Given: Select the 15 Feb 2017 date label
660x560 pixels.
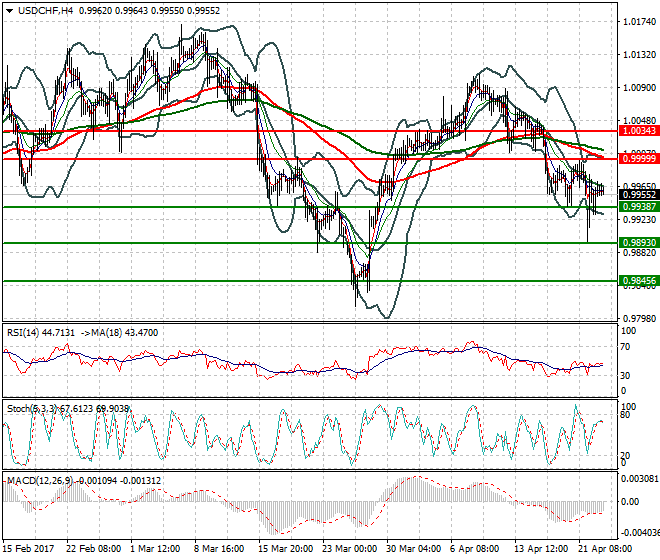Looking at the screenshot, I should pyautogui.click(x=28, y=549).
